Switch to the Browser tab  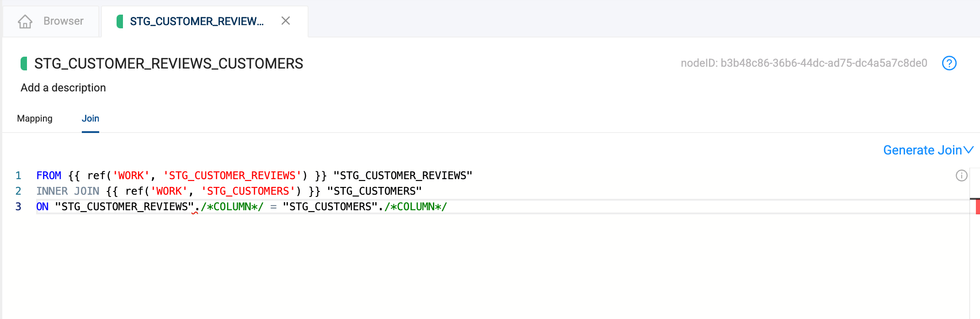pos(63,21)
